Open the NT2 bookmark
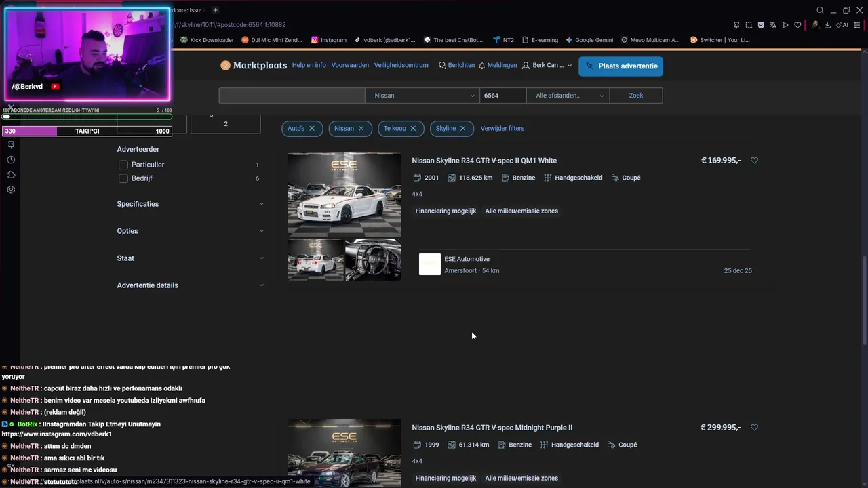Screen dimensions: 868x488 pos(503,40)
